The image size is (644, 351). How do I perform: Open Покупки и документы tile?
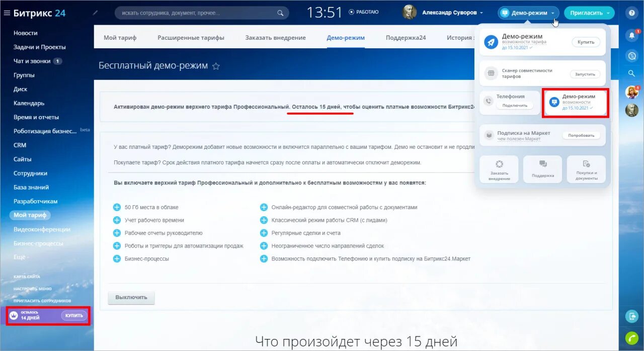click(586, 169)
